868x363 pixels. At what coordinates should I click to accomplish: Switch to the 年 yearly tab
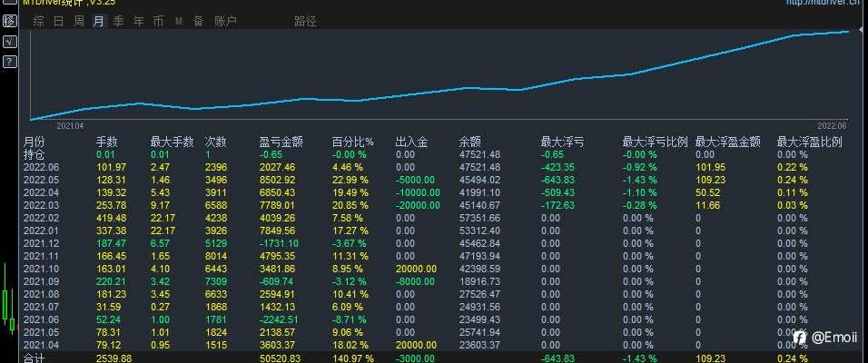[138, 22]
